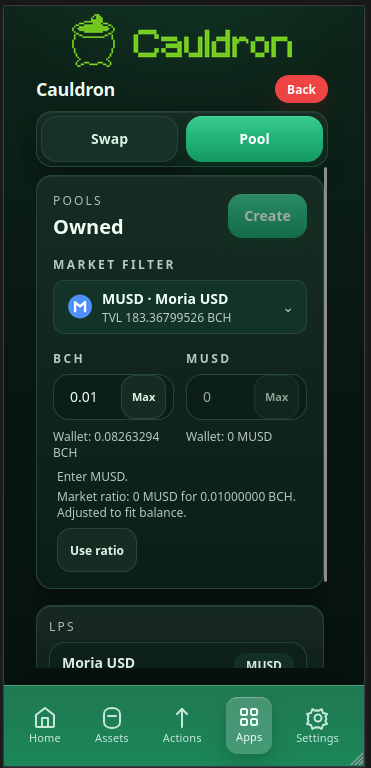The height and width of the screenshot is (768, 371).
Task: Click the market filter chevron arrow
Action: [288, 310]
